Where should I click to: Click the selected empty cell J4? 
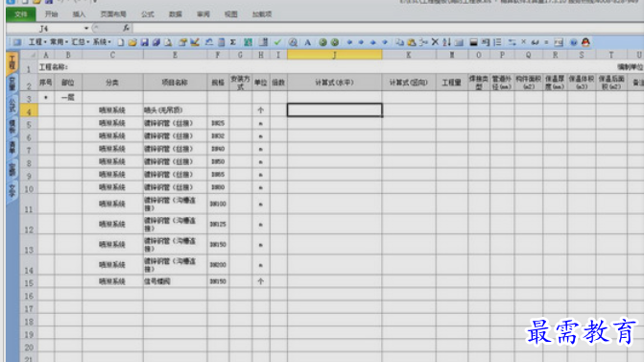[x=334, y=110]
